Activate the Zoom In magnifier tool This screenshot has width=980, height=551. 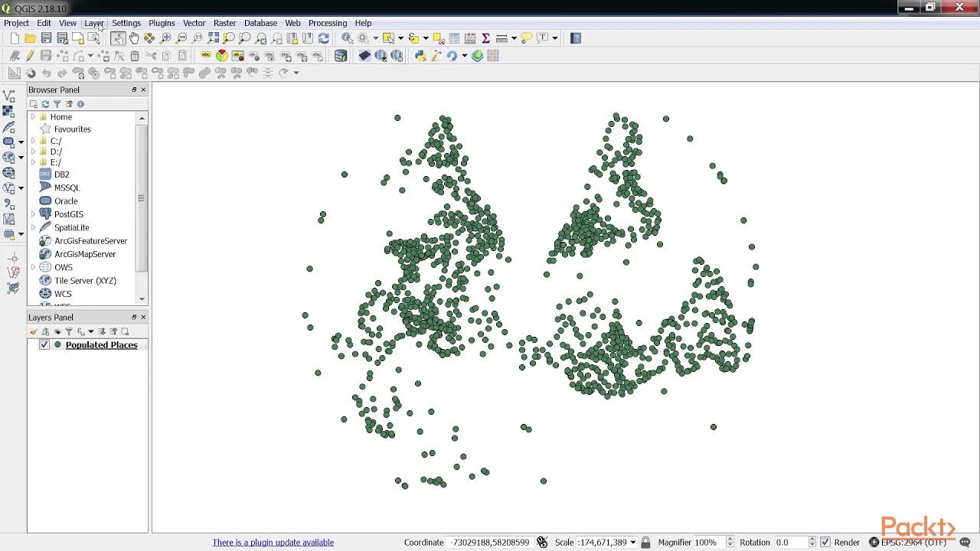click(x=166, y=38)
